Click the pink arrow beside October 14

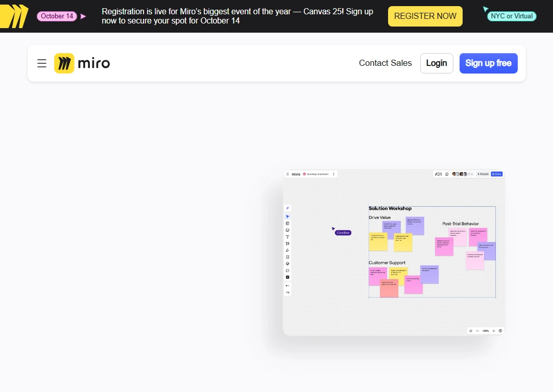pyautogui.click(x=83, y=16)
